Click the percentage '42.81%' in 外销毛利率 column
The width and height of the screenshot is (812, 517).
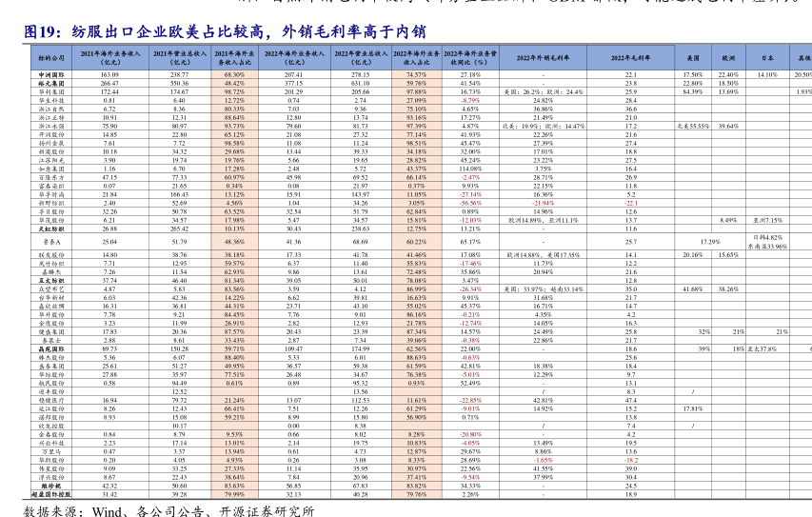pyautogui.click(x=543, y=400)
